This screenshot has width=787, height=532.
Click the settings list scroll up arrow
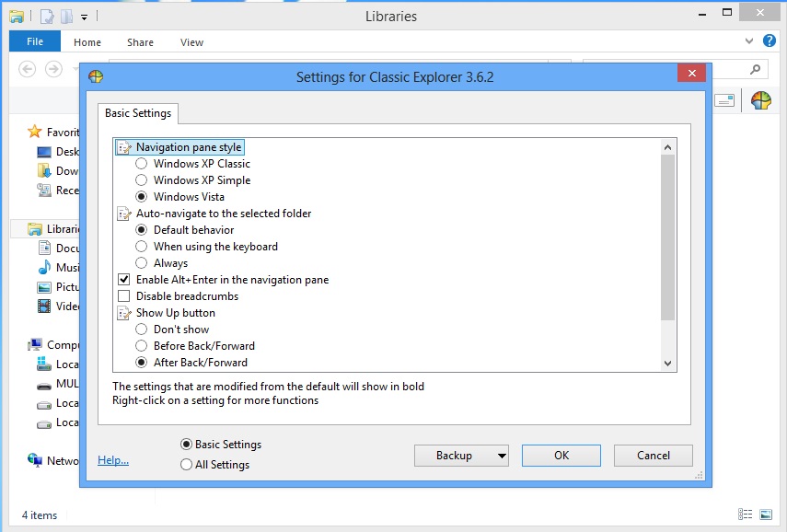point(667,147)
